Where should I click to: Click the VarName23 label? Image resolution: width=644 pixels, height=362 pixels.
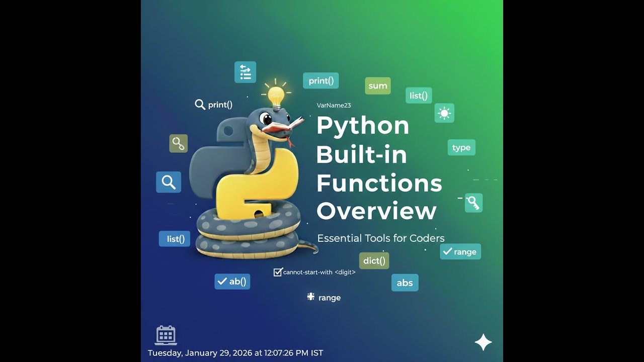334,106
